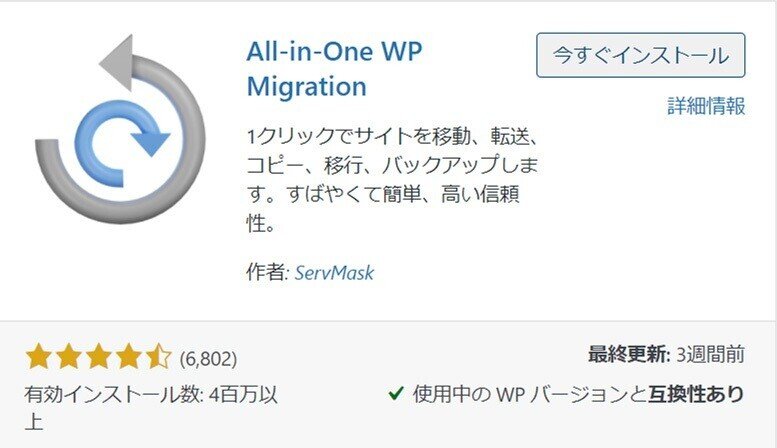This screenshot has height=448, width=777.
Task: Click the 3週間前 update time text
Action: pos(709,355)
